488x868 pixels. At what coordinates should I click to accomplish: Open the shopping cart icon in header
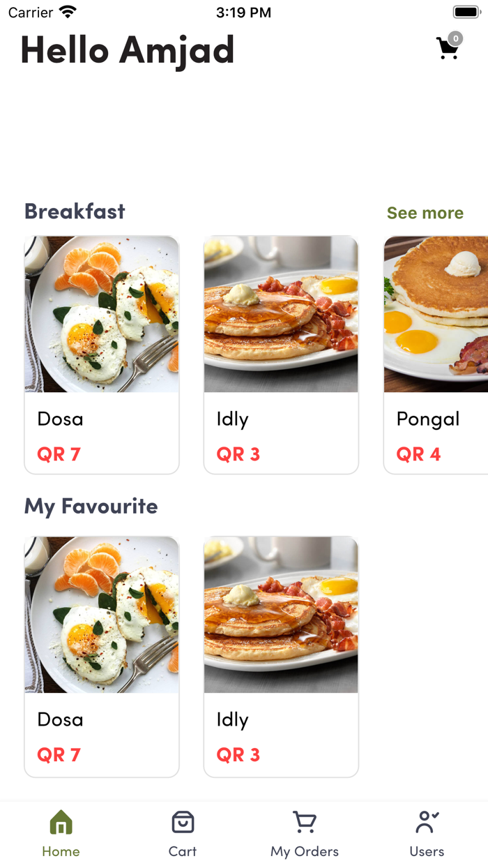pos(447,48)
